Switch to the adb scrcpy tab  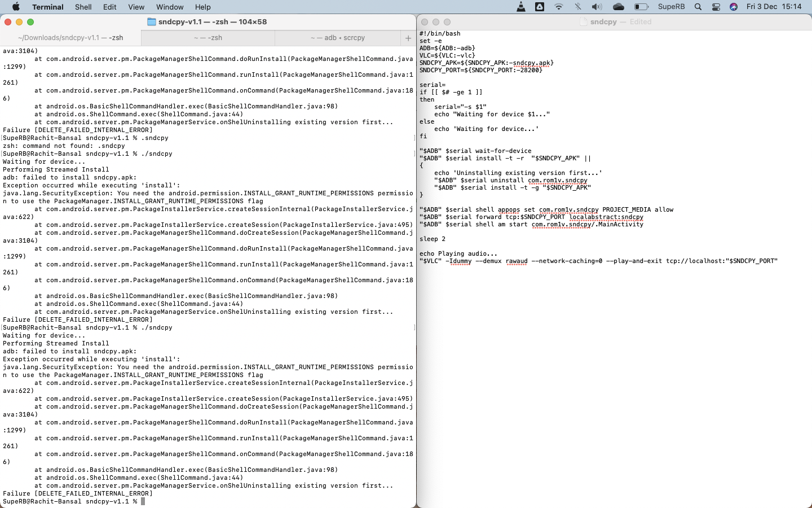(336, 38)
